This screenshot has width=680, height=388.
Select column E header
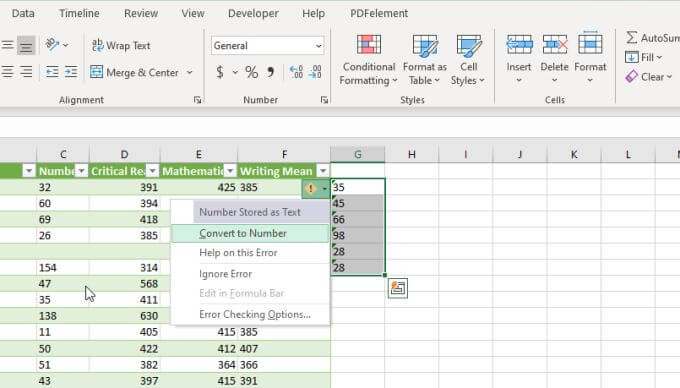click(x=199, y=154)
